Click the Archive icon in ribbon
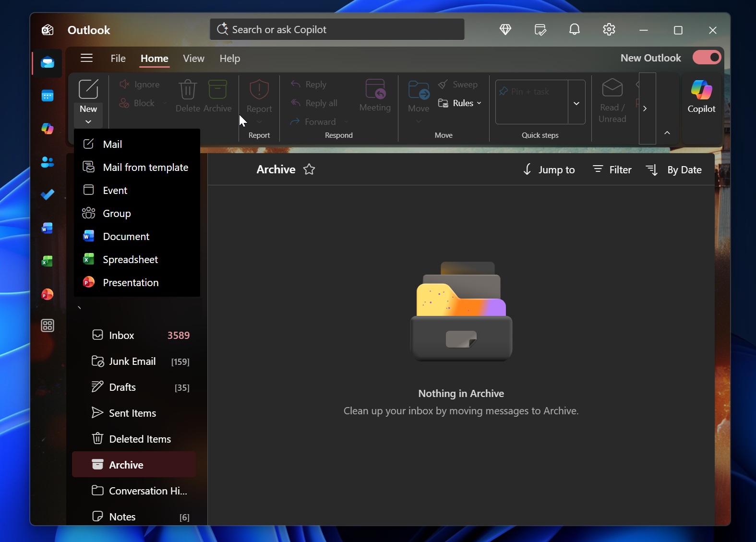Image resolution: width=756 pixels, height=542 pixels. [x=217, y=90]
